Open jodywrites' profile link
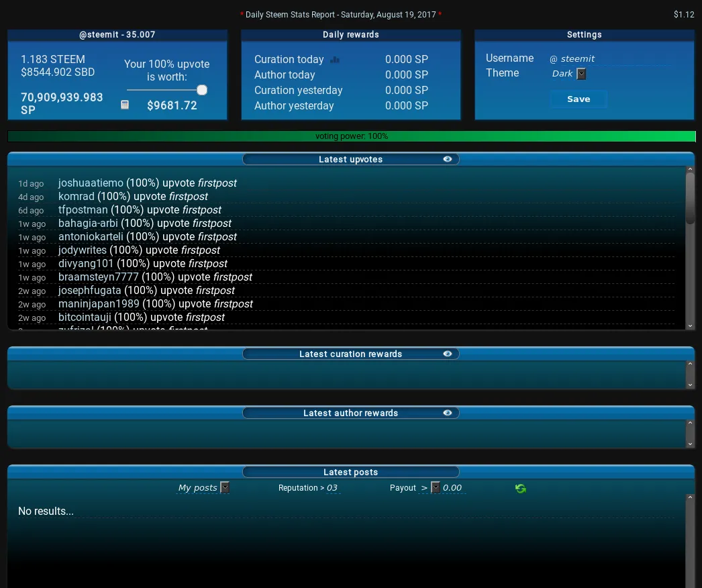 point(83,250)
